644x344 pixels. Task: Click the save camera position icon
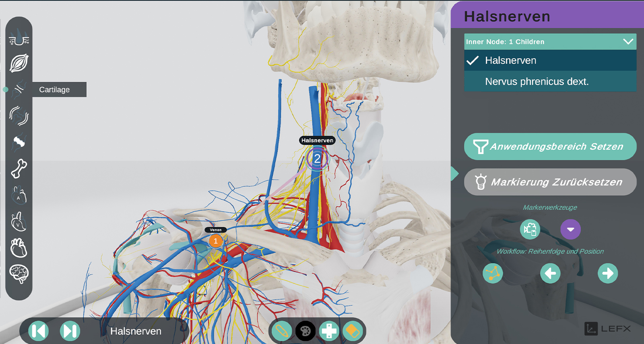pos(530,230)
